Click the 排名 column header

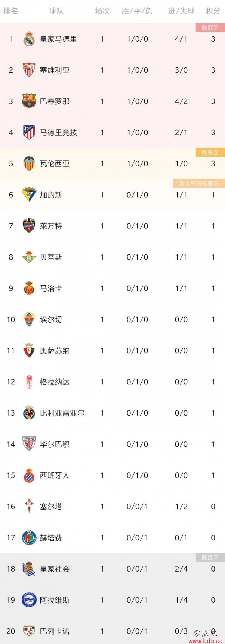tap(11, 11)
